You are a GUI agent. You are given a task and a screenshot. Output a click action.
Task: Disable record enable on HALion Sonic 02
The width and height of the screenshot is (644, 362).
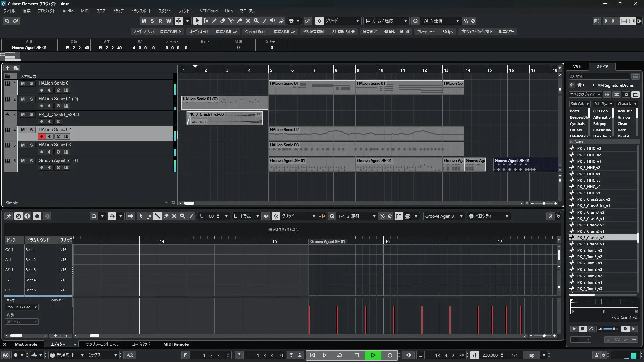click(x=42, y=137)
